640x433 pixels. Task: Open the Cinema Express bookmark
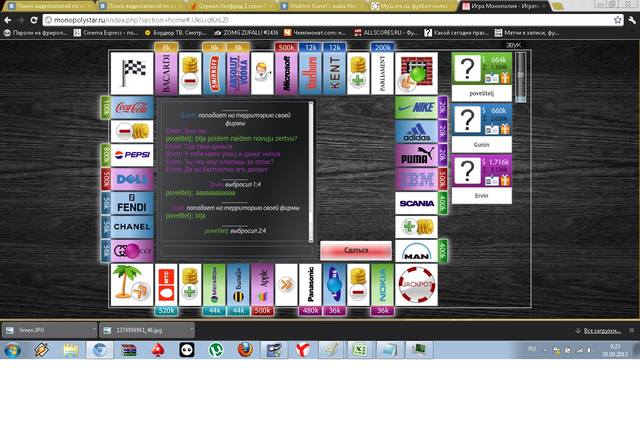click(106, 33)
